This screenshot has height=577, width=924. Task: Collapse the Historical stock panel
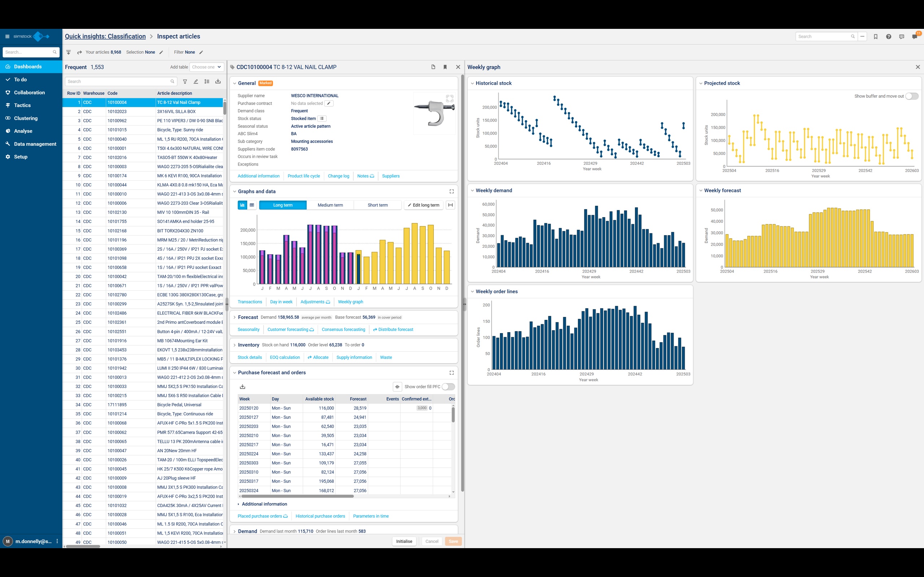point(472,83)
